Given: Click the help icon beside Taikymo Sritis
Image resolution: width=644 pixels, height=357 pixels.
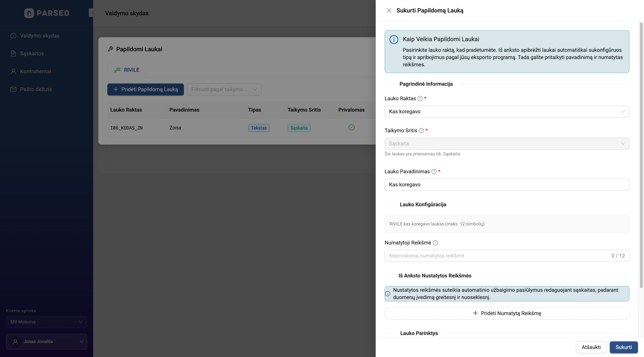Looking at the screenshot, I should click(421, 130).
